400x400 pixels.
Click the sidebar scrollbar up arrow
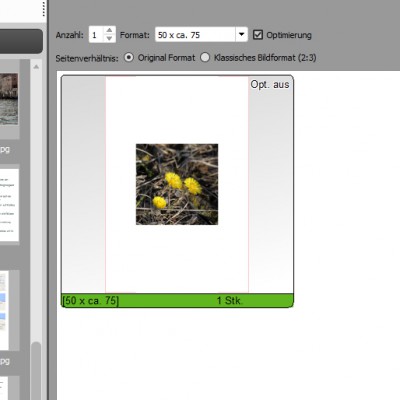(36, 67)
